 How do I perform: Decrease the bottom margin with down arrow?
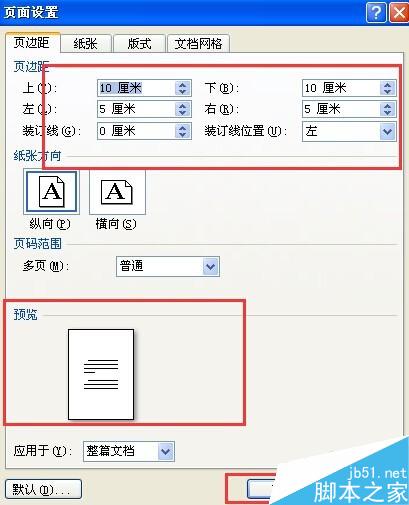pos(387,92)
